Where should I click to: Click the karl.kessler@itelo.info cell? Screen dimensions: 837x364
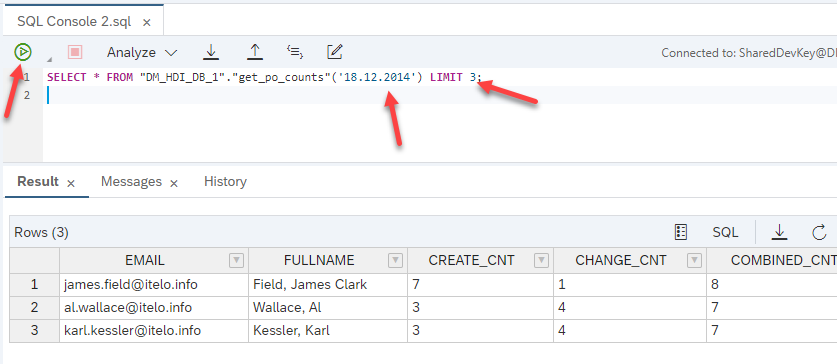point(154,330)
